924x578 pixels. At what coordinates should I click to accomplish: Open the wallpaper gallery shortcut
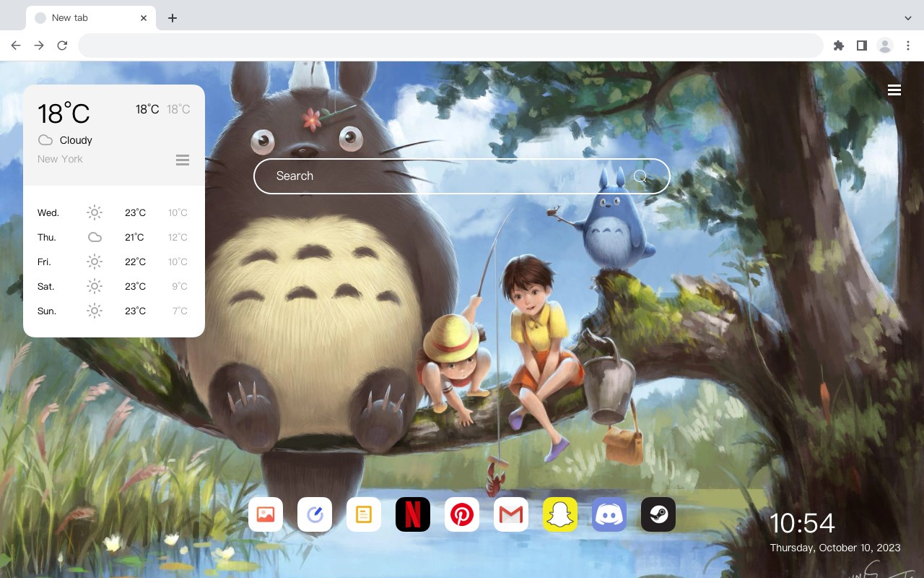[x=266, y=514]
